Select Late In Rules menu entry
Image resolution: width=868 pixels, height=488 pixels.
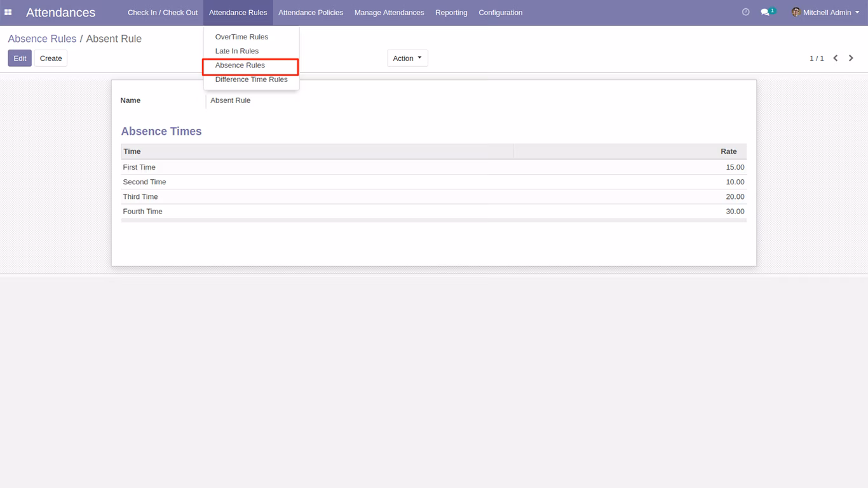pos(237,51)
